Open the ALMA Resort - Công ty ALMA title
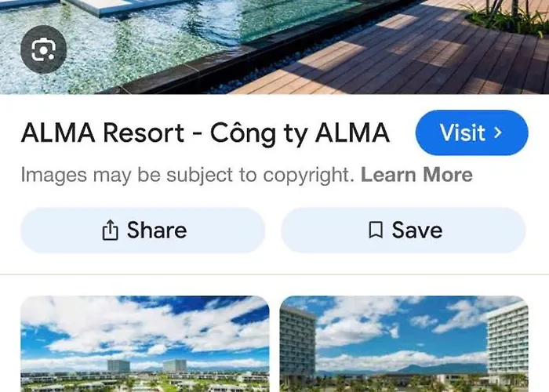Screen dimensions: 549x392 (205, 133)
